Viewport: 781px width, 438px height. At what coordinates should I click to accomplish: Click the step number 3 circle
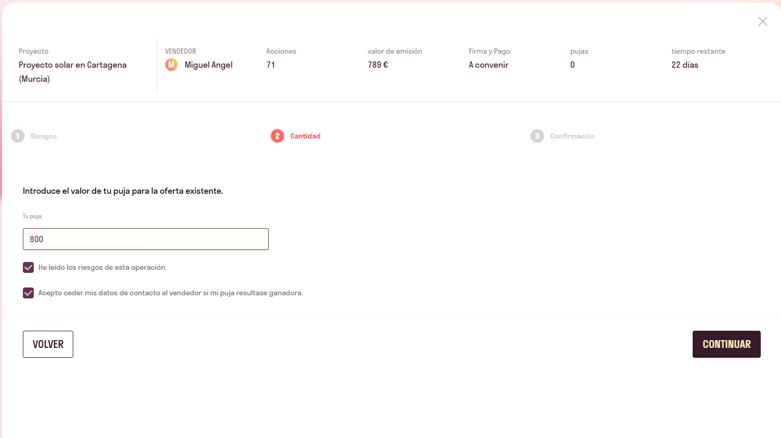537,136
